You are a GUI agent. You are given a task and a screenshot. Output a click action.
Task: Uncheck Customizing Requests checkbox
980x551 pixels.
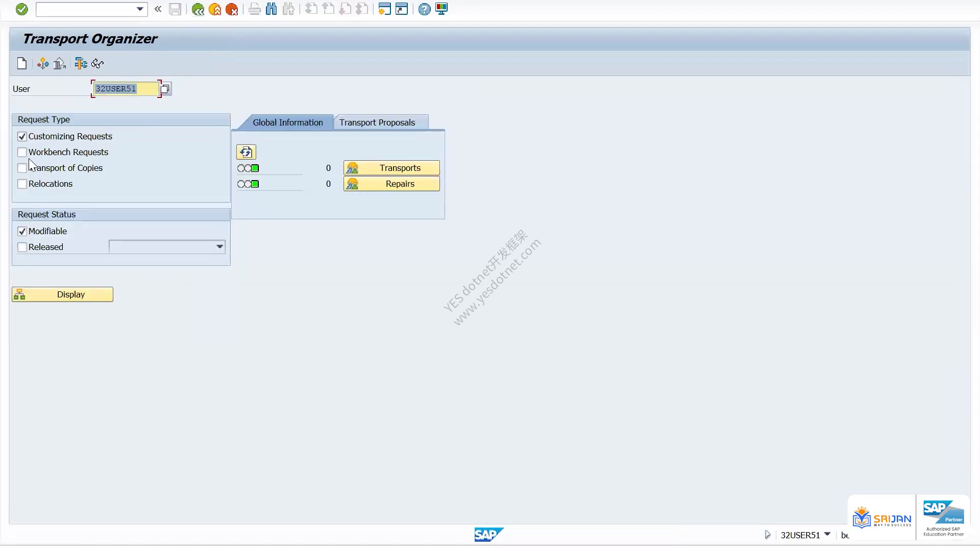pyautogui.click(x=22, y=136)
